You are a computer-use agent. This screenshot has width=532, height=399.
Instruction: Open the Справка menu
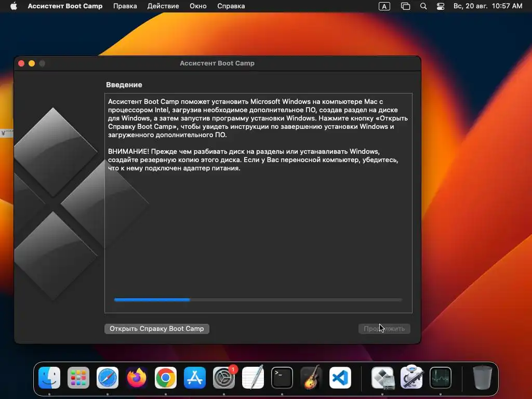pyautogui.click(x=231, y=6)
